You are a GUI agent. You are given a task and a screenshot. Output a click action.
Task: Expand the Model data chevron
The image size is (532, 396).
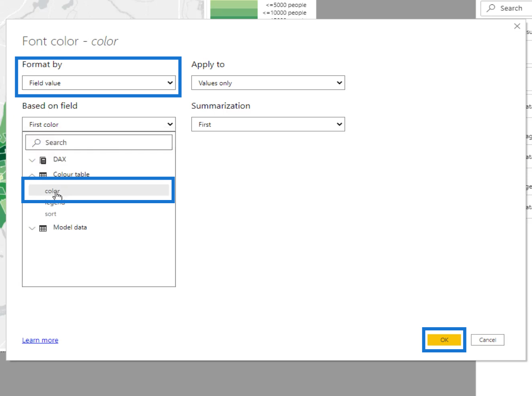pos(32,228)
